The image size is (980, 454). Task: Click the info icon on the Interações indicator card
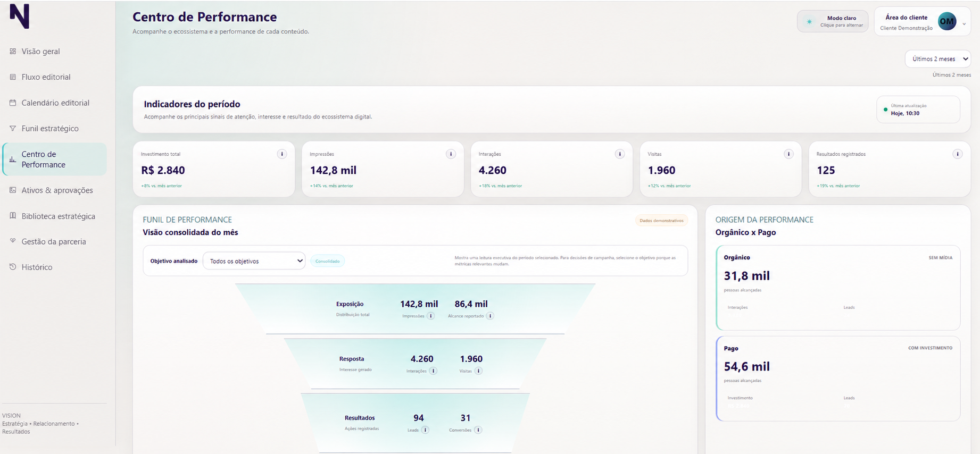pyautogui.click(x=620, y=154)
